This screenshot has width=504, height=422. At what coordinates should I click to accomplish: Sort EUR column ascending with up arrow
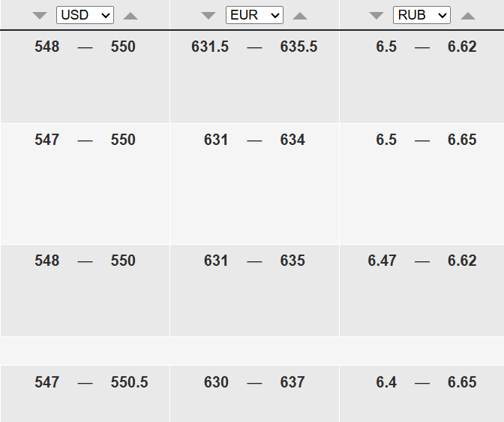(300, 16)
